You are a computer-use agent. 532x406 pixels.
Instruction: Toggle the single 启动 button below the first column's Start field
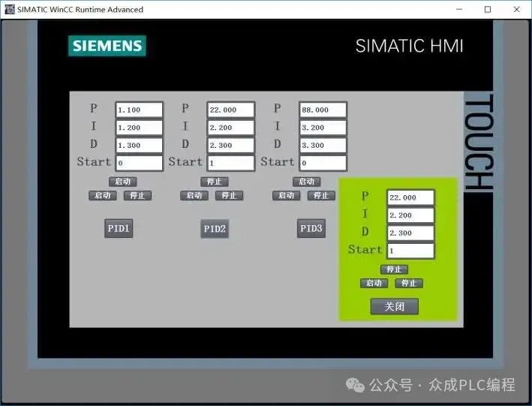tap(123, 182)
